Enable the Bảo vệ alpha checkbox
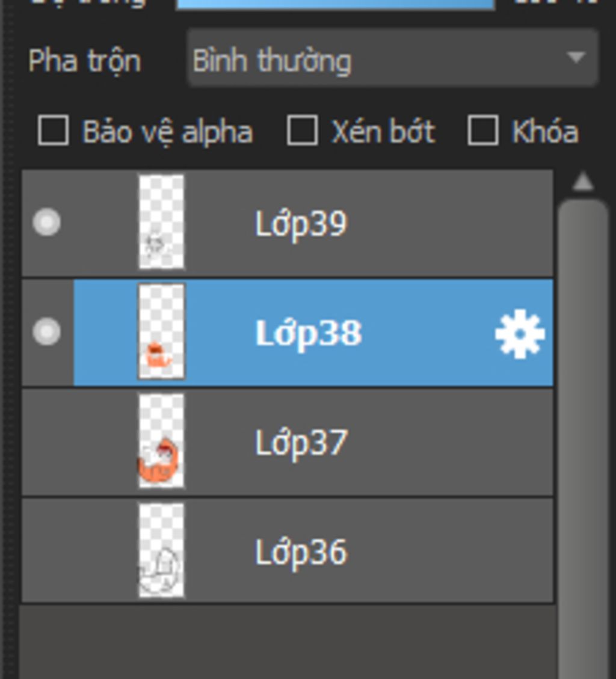Image resolution: width=616 pixels, height=679 pixels. (x=53, y=131)
